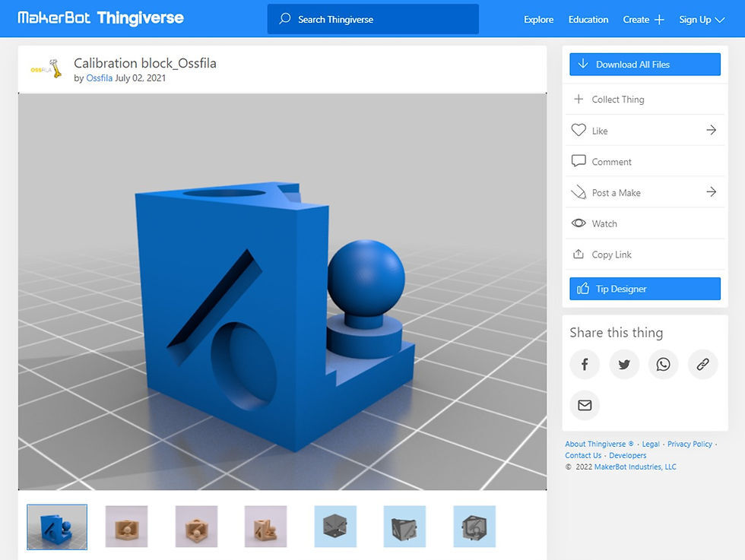Expand the Post a Make arrow
Screen dimensions: 745x560
(711, 192)
